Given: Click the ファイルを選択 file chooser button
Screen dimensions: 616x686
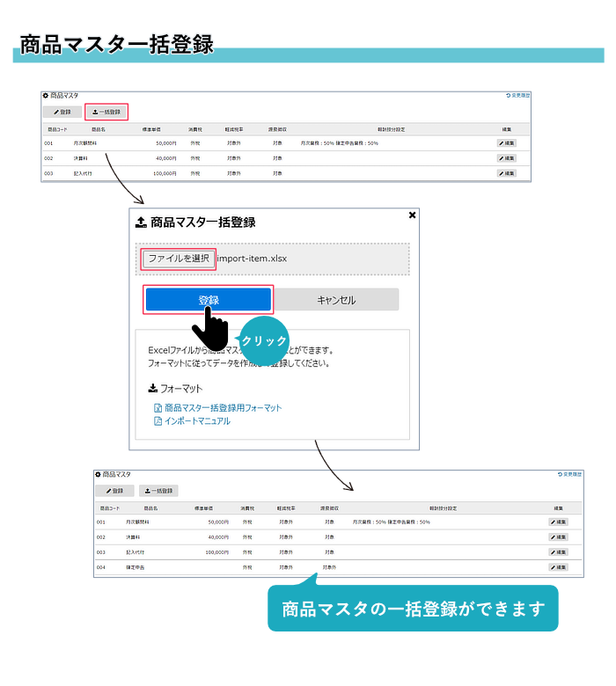Looking at the screenshot, I should [179, 259].
